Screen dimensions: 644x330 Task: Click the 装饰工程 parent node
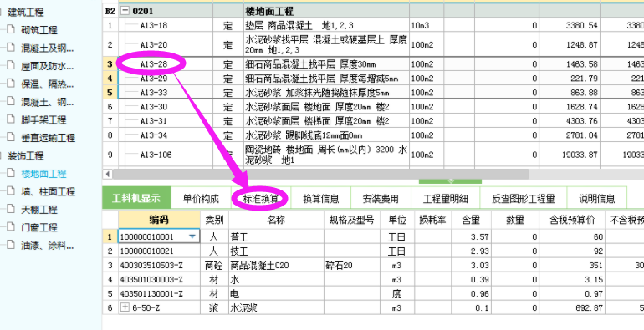click(x=26, y=156)
